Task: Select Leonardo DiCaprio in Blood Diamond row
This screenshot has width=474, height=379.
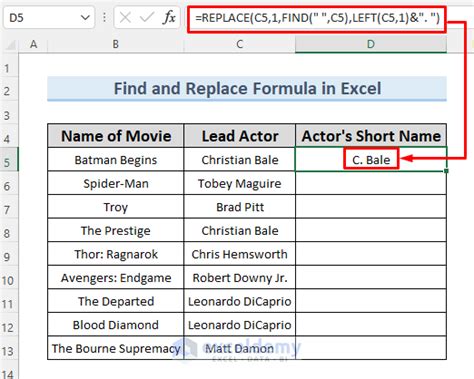Action: pos(240,325)
